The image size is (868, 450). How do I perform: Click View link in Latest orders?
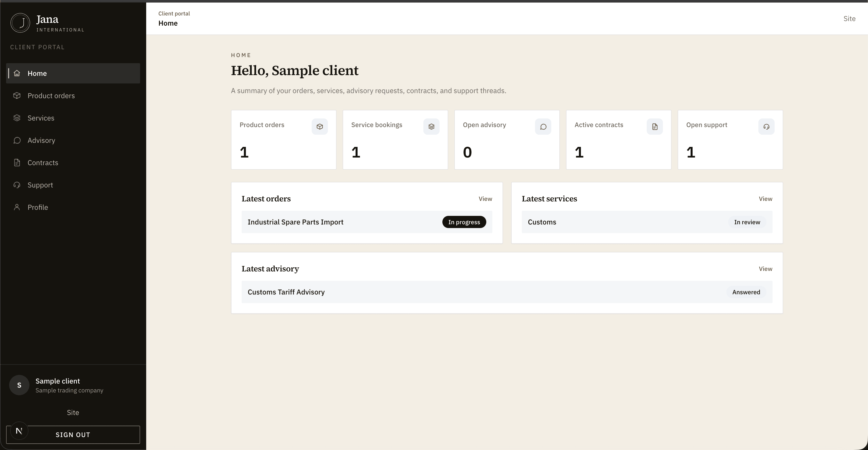[x=485, y=199]
